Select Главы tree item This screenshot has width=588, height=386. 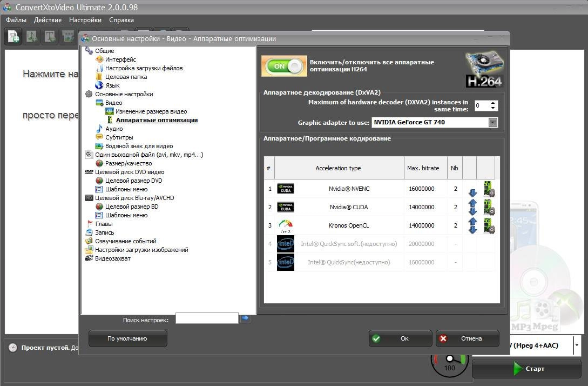pos(104,223)
